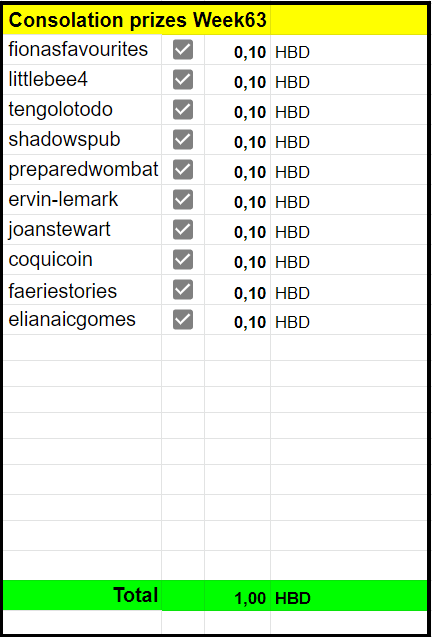432x637 pixels.
Task: Select the elianaicgomes name cell
Action: (82, 319)
